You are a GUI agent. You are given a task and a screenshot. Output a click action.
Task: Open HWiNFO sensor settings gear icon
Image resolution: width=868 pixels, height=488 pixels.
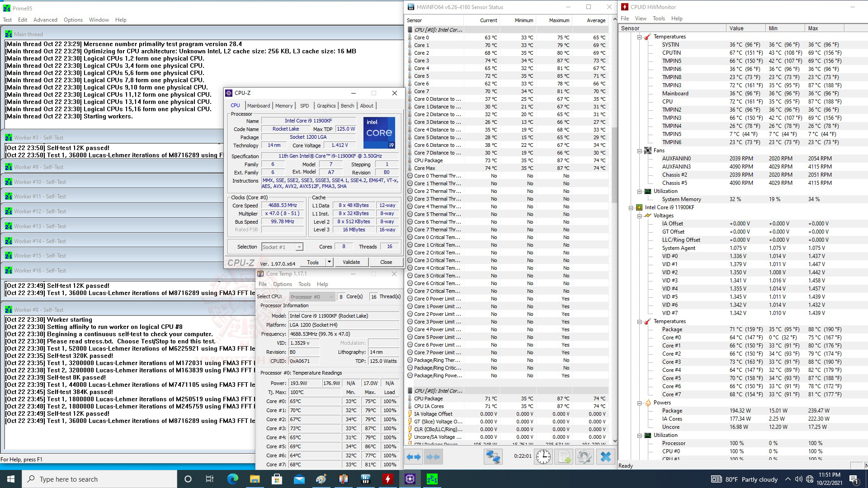coord(584,457)
